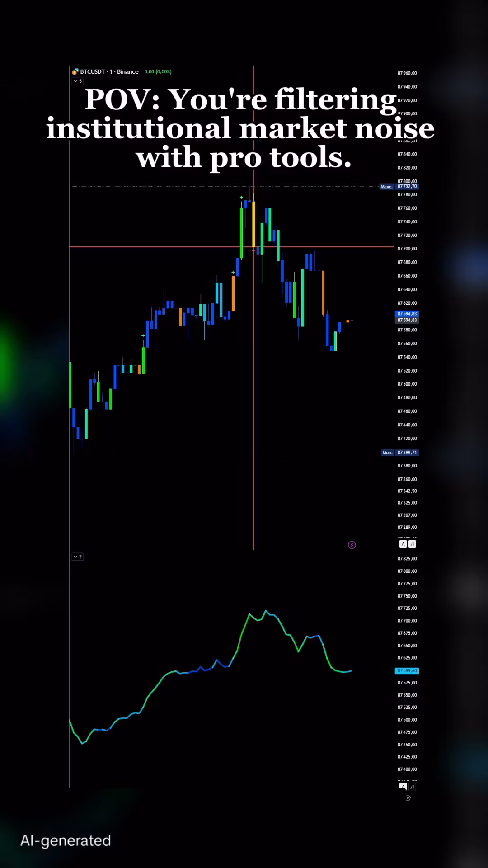488x868 pixels.
Task: Open chart settings hexagon gear icon
Action: click(408, 798)
